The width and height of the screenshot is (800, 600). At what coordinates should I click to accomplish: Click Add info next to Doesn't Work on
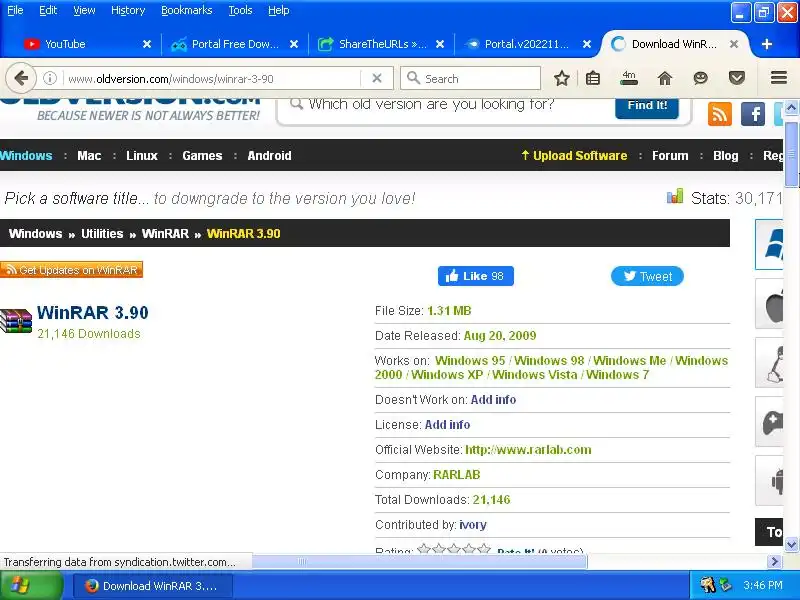[493, 399]
